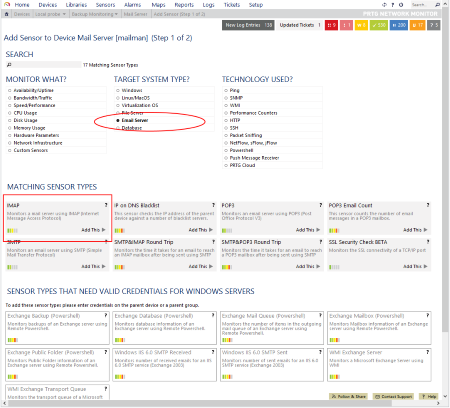The height and width of the screenshot is (408, 450).
Task: Open help icon on Windows IIS SMTP Received card
Action: tap(213, 352)
